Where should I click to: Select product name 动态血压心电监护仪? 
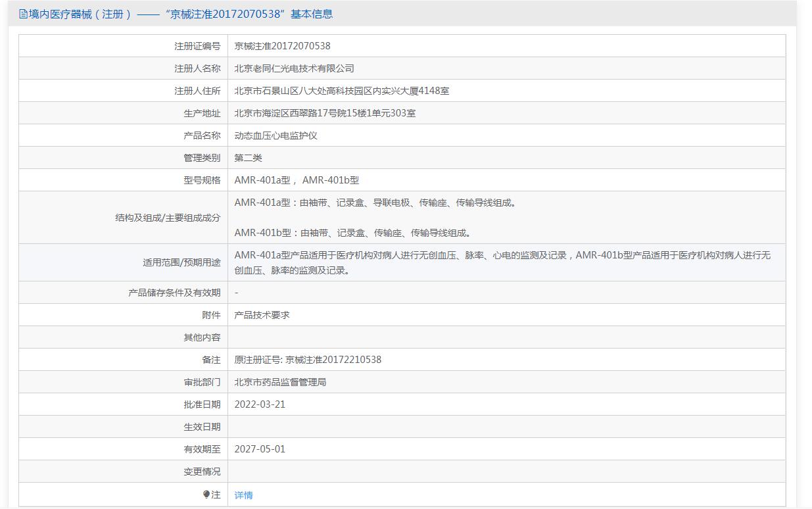tap(275, 135)
